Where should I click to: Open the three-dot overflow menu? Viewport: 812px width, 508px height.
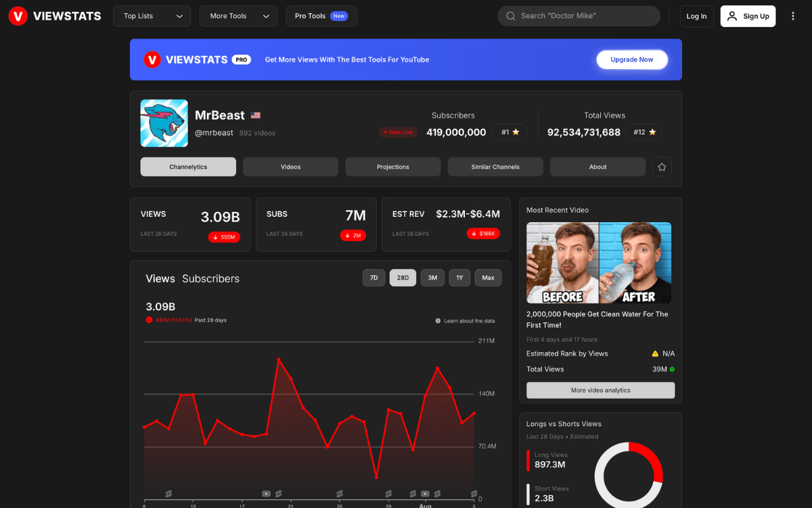tap(793, 16)
